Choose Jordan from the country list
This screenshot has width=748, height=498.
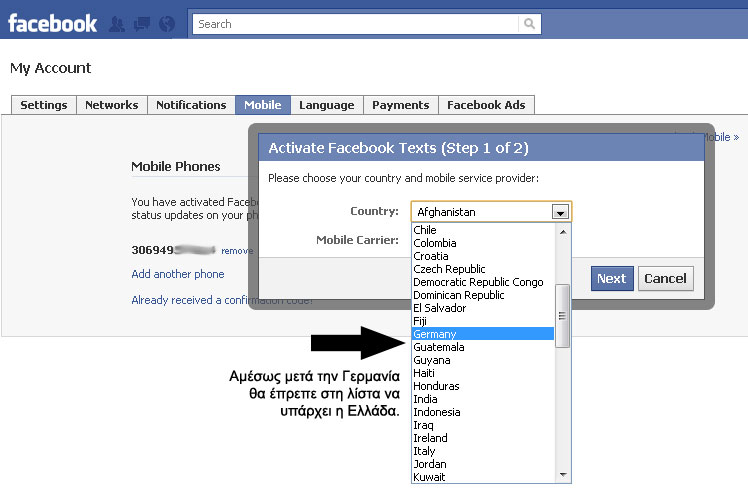pos(483,464)
